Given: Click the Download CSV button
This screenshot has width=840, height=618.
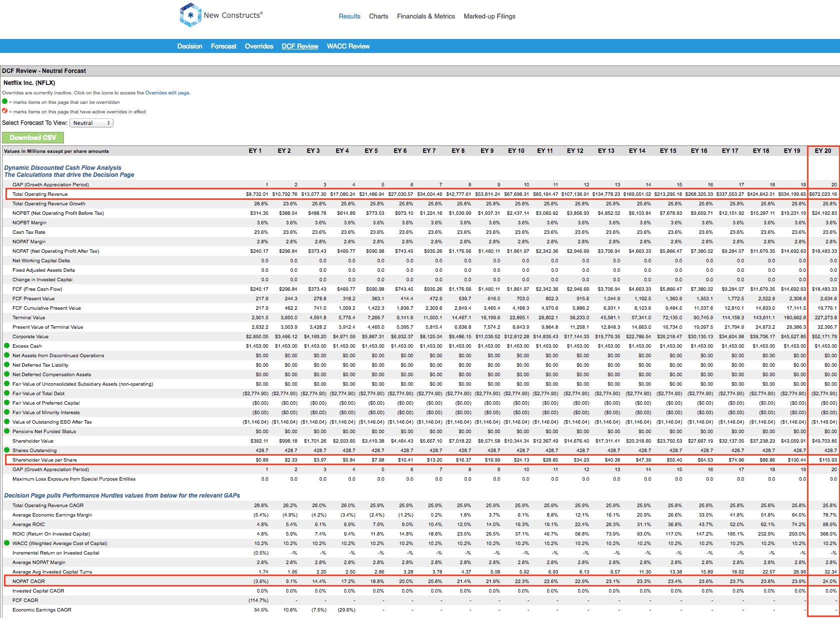Looking at the screenshot, I should [33, 137].
